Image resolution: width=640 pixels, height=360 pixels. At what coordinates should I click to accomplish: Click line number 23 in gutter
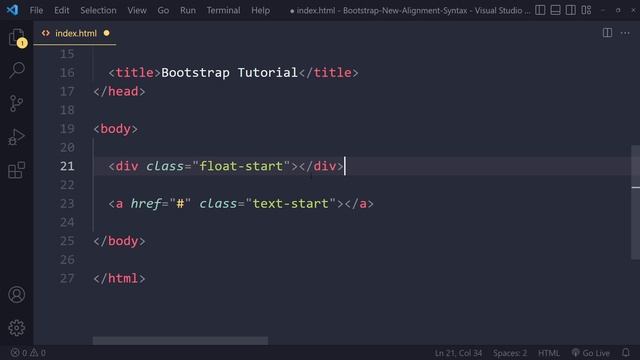(67, 203)
